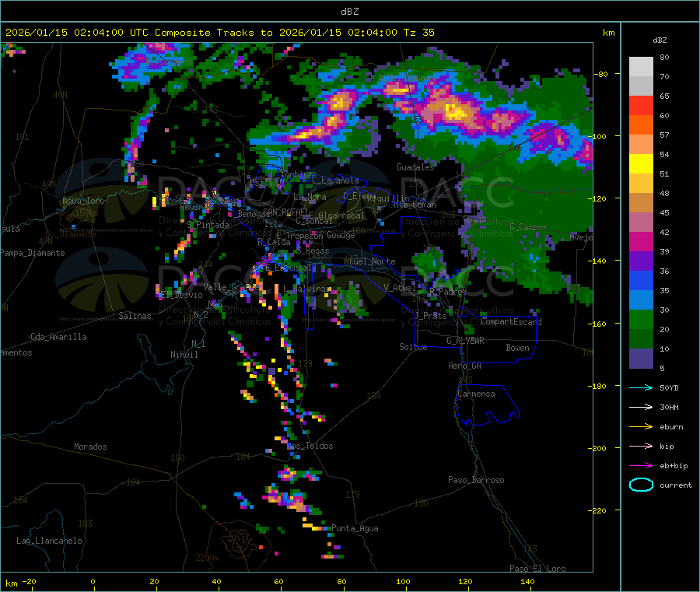
Task: Click the 'km' label at the bottom-left corner
Action: pyautogui.click(x=11, y=583)
